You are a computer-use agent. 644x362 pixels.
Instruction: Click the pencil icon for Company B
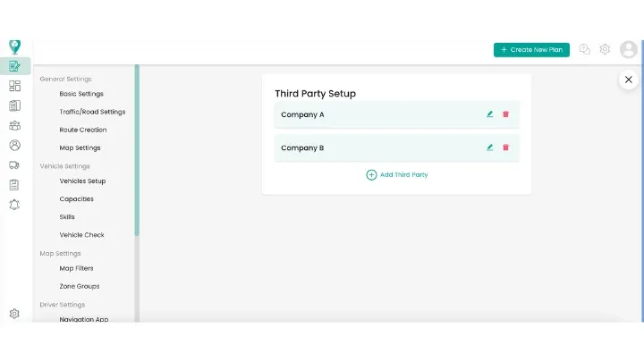click(x=490, y=147)
